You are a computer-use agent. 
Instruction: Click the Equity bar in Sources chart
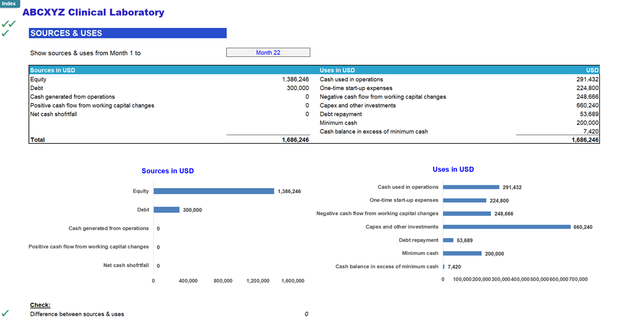214,191
